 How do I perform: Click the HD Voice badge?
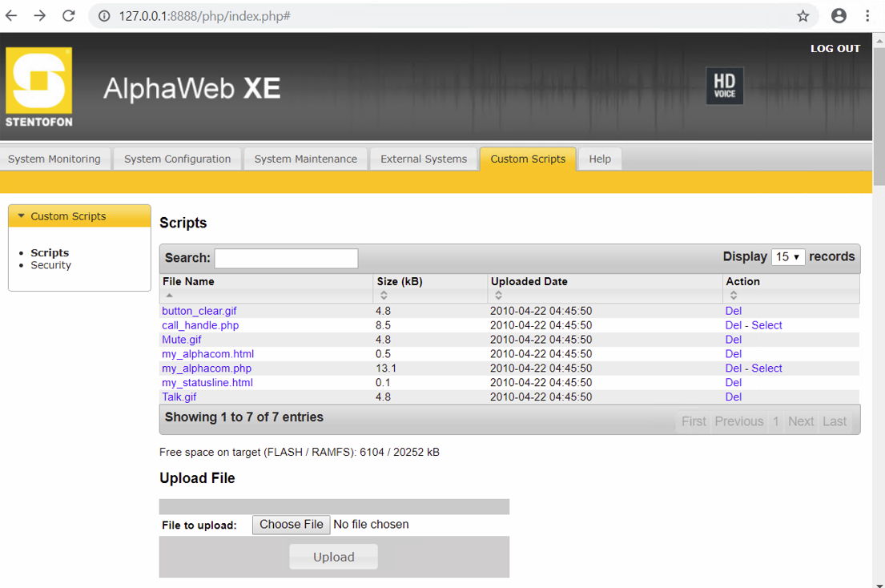coord(725,86)
